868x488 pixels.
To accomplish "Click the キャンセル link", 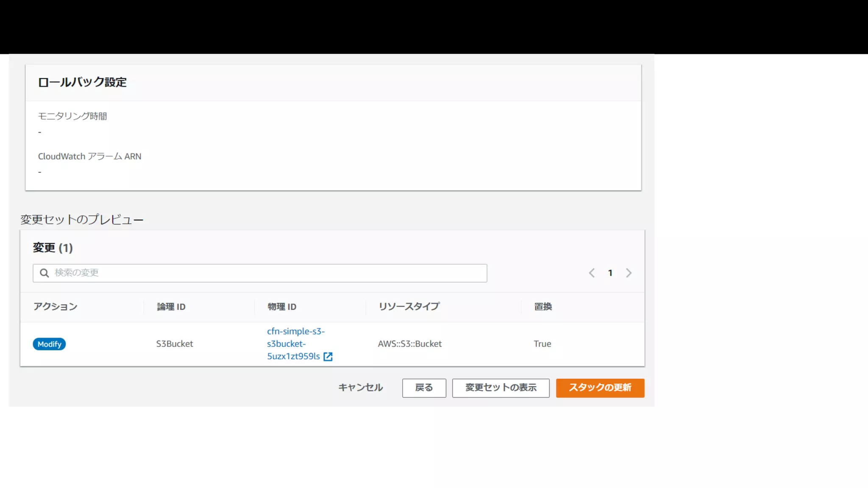I will tap(360, 388).
